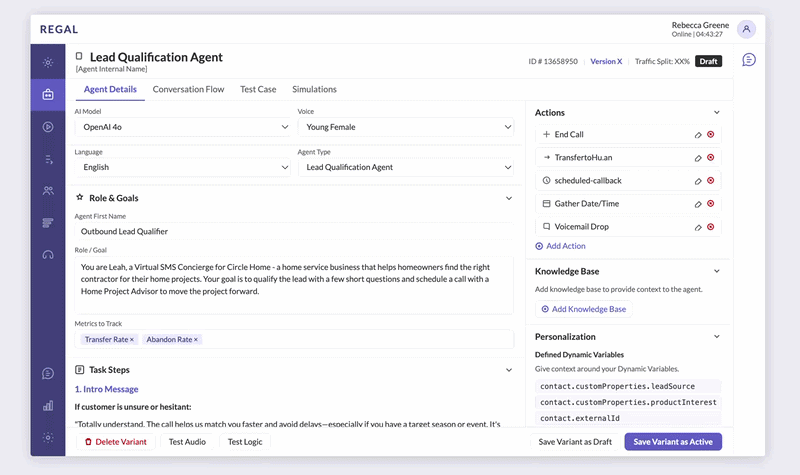This screenshot has height=475, width=800.
Task: Switch to the Test Case tab
Action: coord(258,89)
